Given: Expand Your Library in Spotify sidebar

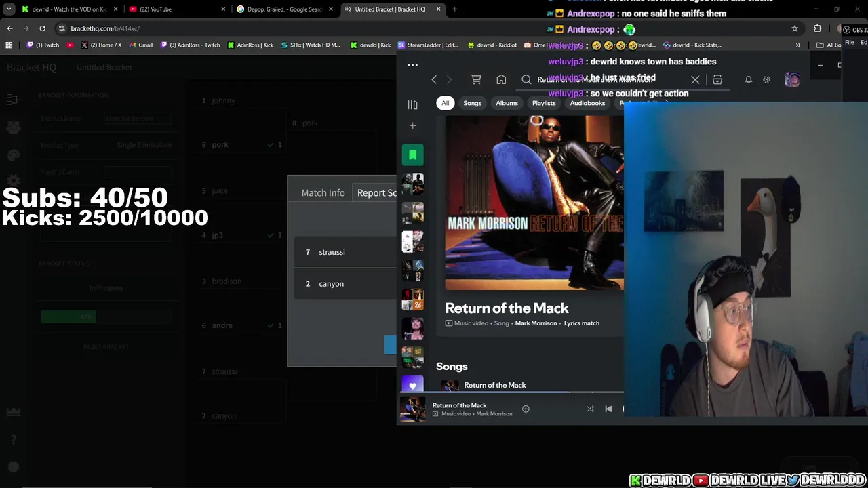Looking at the screenshot, I should 412,104.
